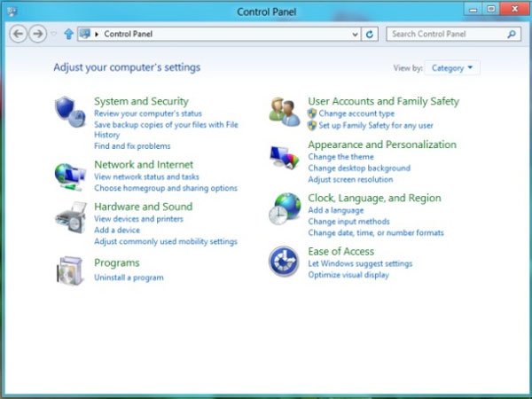Click View network status and tasks
Screen dimensions: 532x399
(x=146, y=176)
